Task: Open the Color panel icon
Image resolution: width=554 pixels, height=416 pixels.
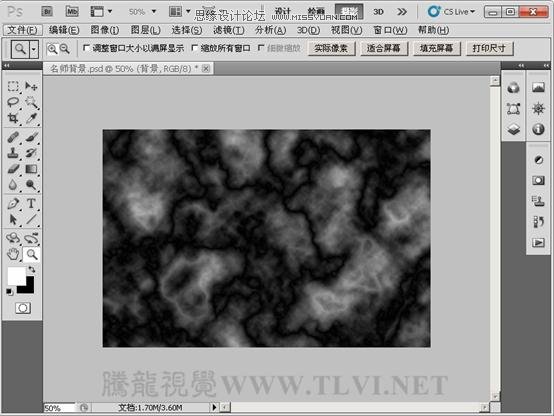Action: coord(513,88)
